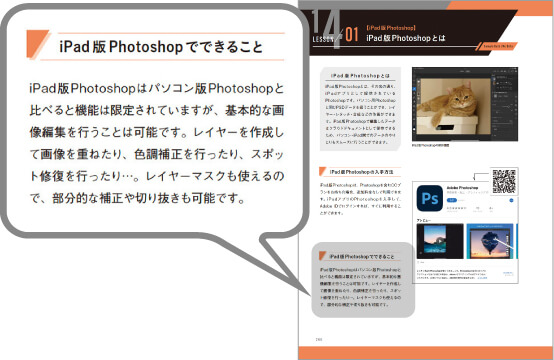Open the hot air balloon preview thumbnail
This screenshot has width=554, height=360.
490,241
